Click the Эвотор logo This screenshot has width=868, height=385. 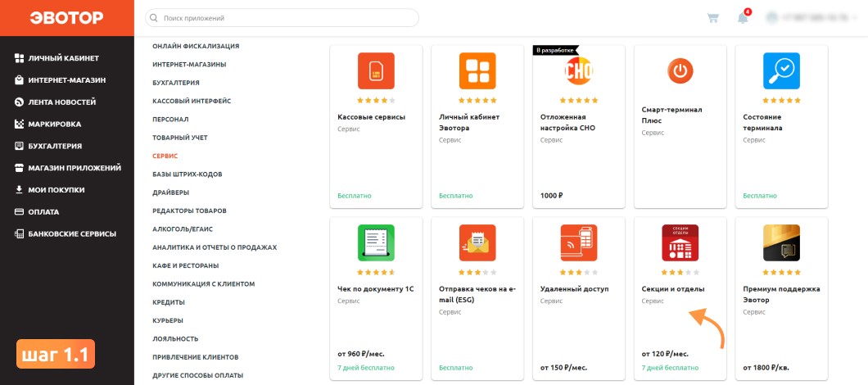[x=66, y=18]
